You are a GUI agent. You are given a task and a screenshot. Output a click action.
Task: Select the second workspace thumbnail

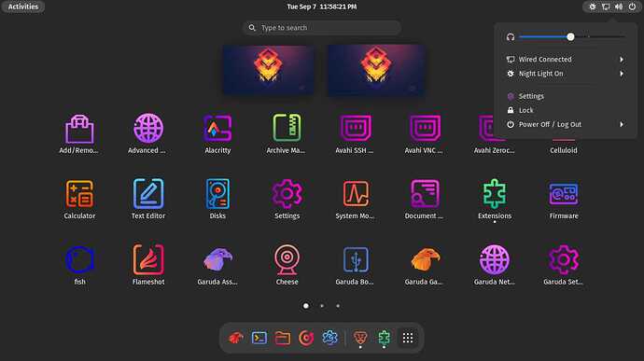point(376,70)
